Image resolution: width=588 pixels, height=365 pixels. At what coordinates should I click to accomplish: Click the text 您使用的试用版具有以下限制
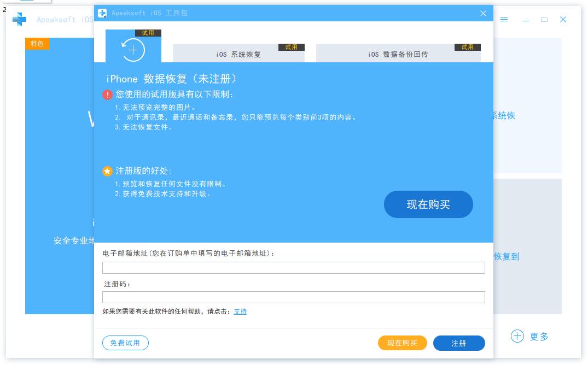coord(174,95)
